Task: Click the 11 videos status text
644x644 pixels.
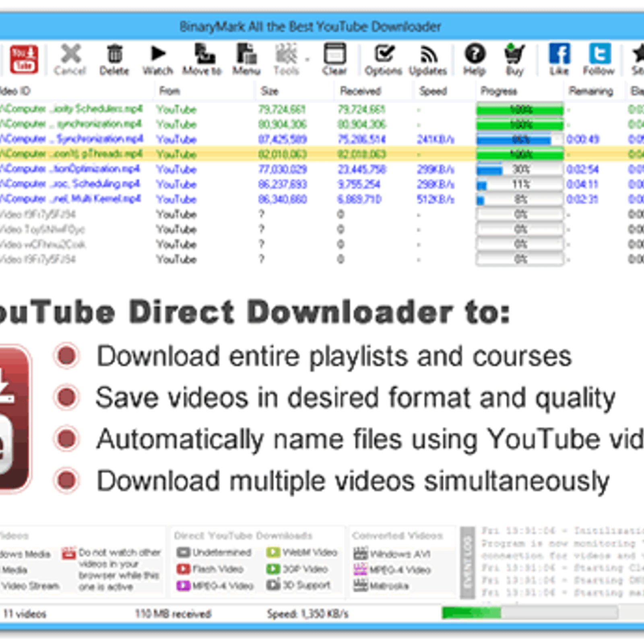Action: click(25, 614)
